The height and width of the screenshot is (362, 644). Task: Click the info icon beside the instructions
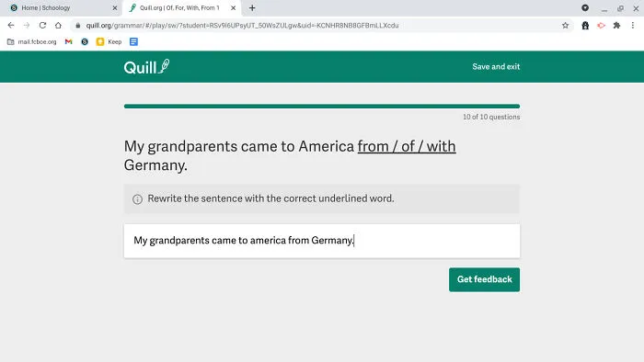pyautogui.click(x=137, y=199)
